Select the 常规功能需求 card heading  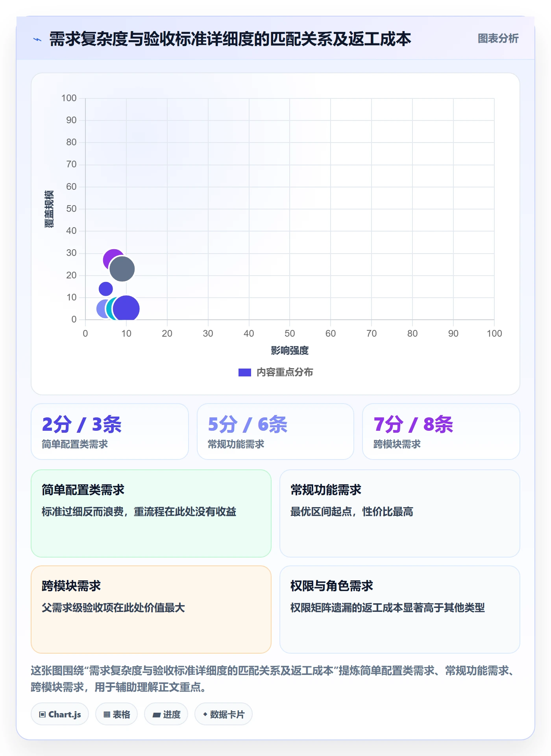(326, 490)
